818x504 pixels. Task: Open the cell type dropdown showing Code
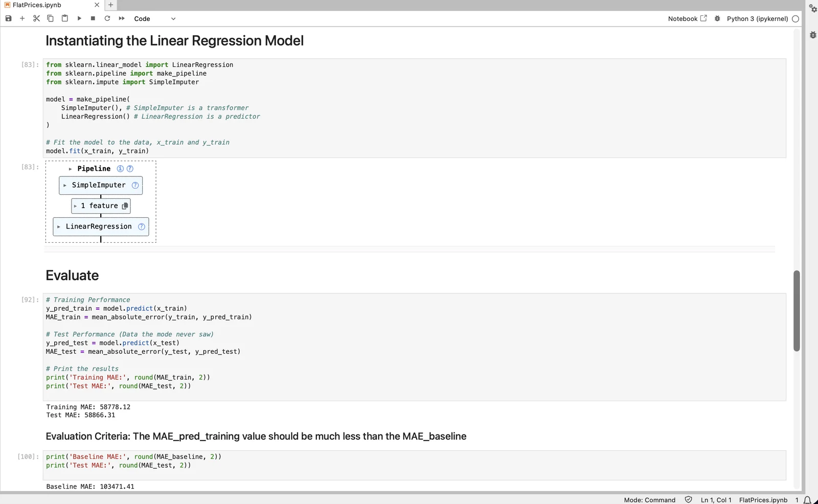(154, 18)
